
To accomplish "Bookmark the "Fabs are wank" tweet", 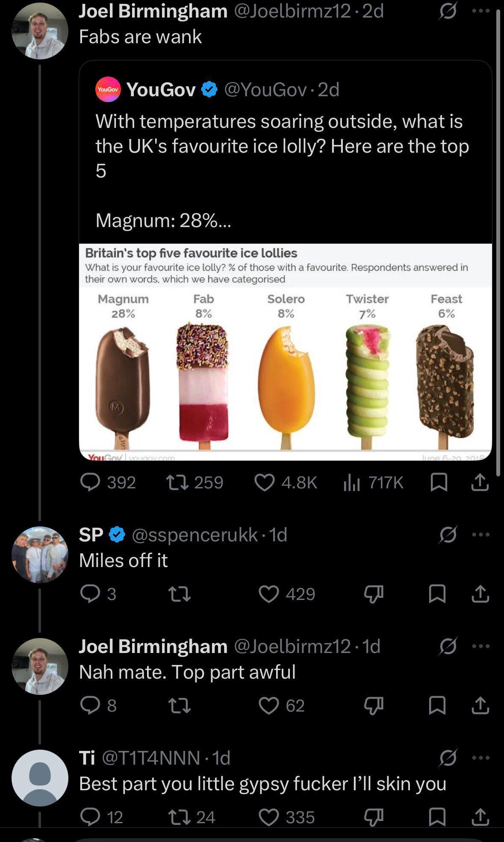I will pos(438,482).
